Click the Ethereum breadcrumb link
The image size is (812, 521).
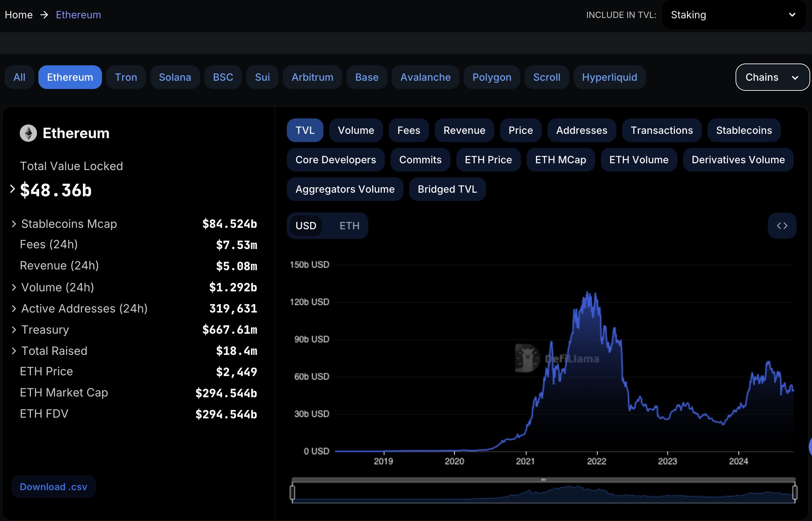click(78, 15)
